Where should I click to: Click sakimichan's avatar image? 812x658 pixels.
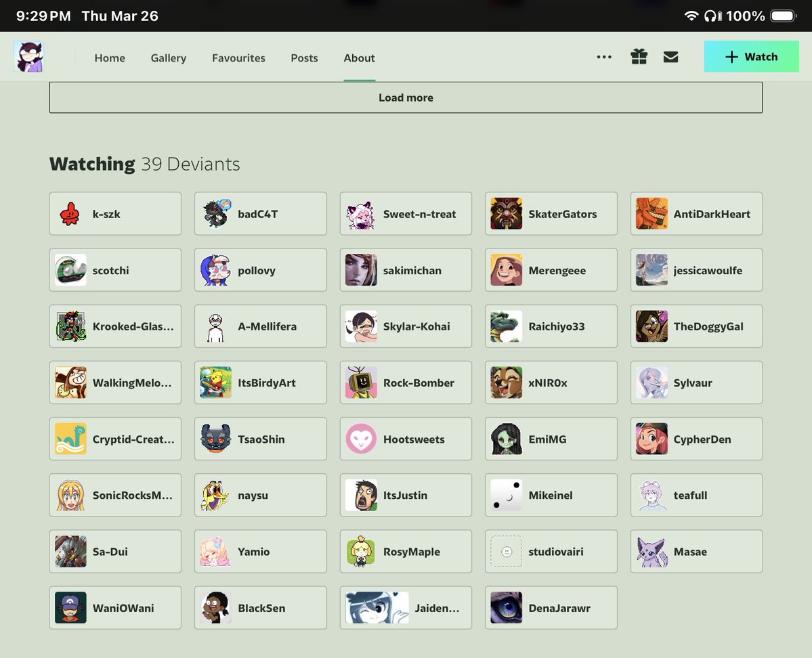tap(361, 270)
